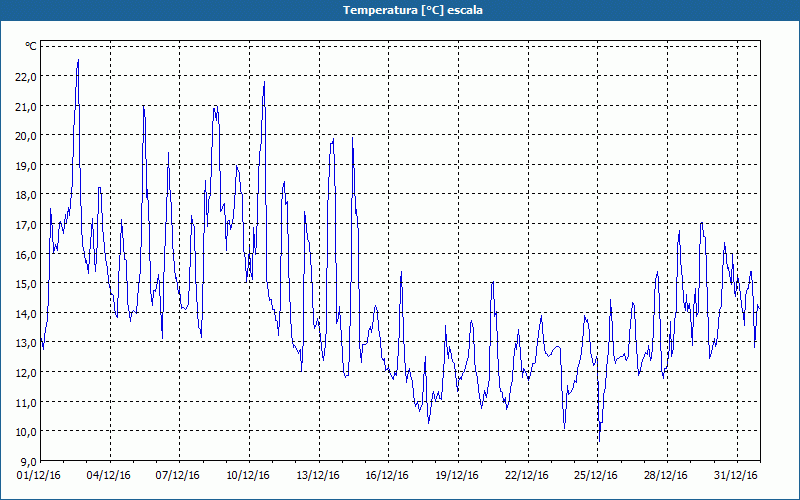Click the 19,0 y-axis label
This screenshot has width=800, height=500.
click(27, 165)
